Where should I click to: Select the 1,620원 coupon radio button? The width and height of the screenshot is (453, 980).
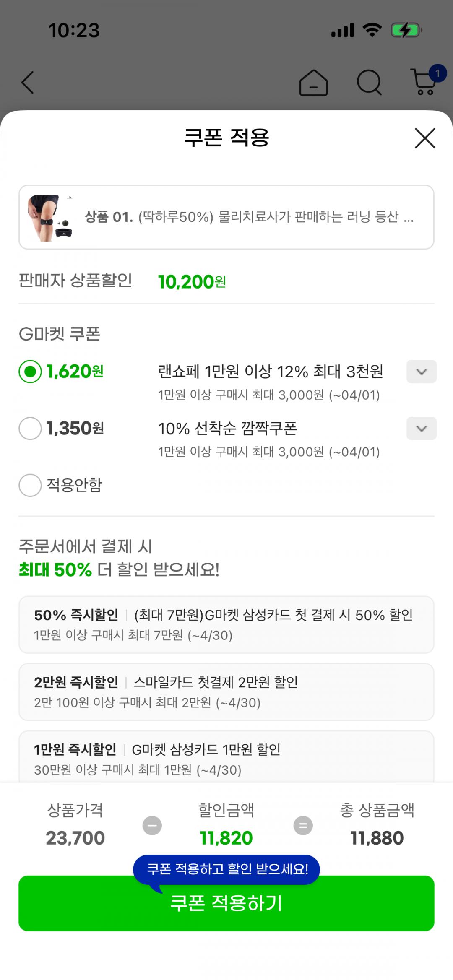click(x=30, y=372)
